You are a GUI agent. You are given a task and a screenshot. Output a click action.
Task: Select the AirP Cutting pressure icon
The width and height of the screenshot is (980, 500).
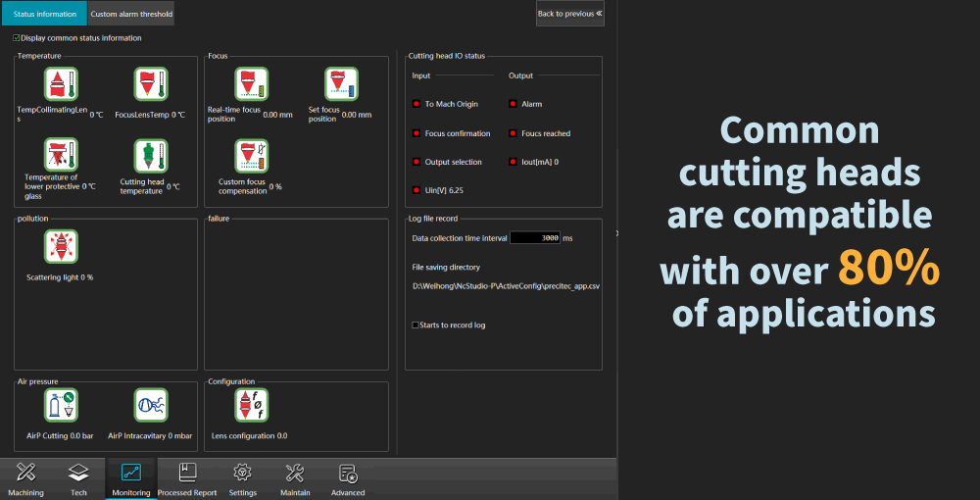61,405
